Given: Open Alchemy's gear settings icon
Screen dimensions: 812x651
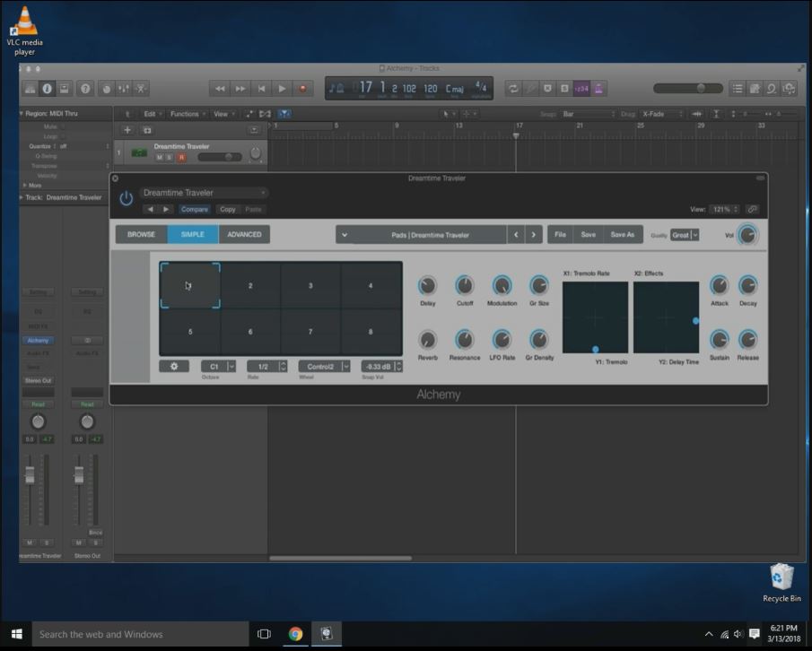Looking at the screenshot, I should 175,366.
